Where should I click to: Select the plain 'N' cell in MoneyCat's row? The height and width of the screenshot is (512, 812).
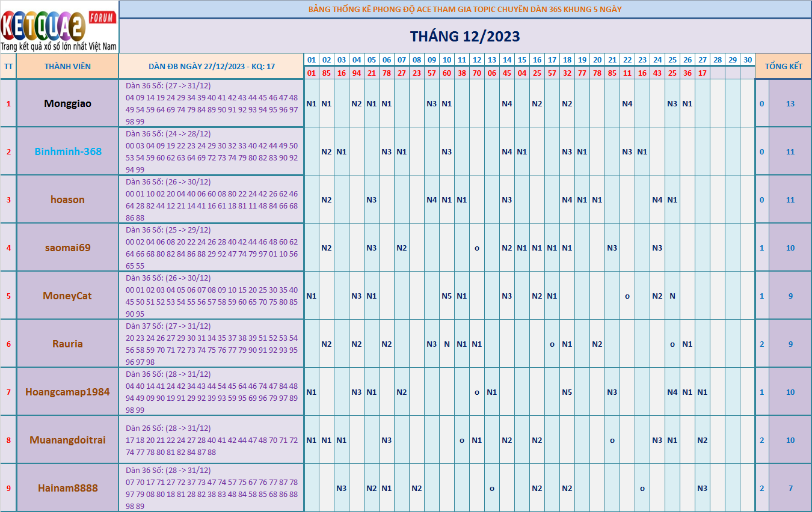672,296
